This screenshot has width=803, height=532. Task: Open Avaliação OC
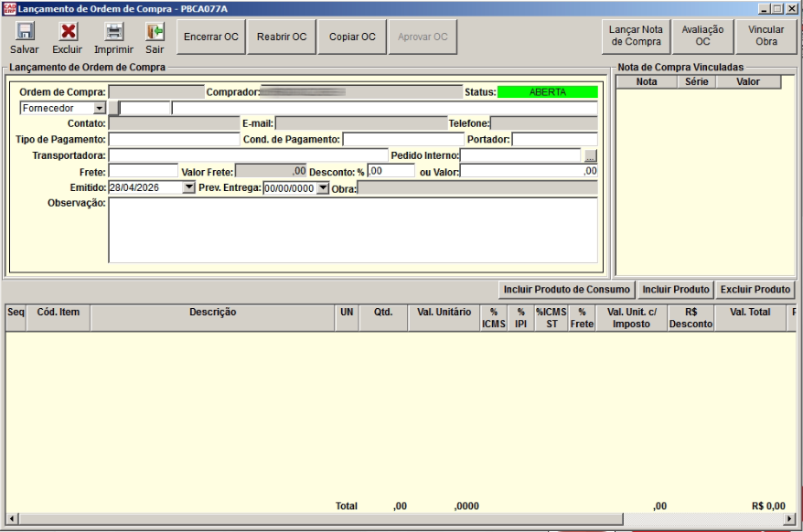pyautogui.click(x=702, y=36)
